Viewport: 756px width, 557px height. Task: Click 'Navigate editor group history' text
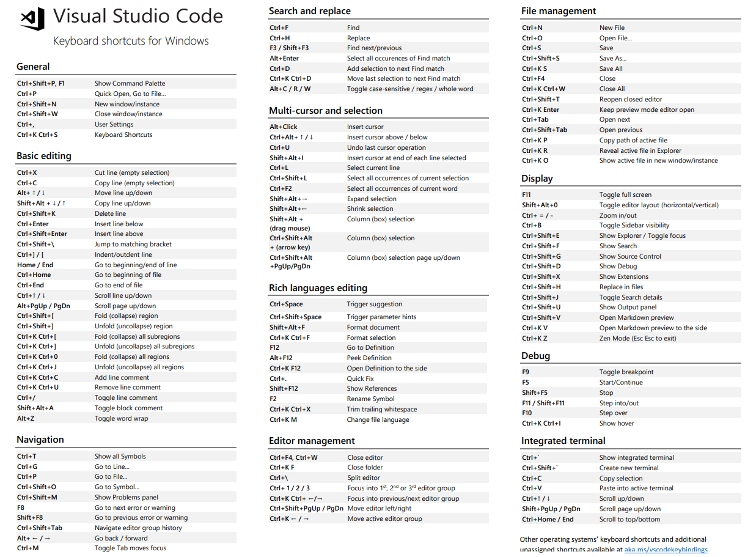[x=138, y=528]
